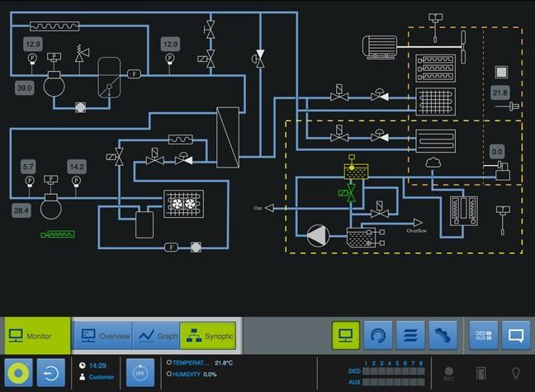
Task: Switch to the Overview tab
Action: click(103, 336)
